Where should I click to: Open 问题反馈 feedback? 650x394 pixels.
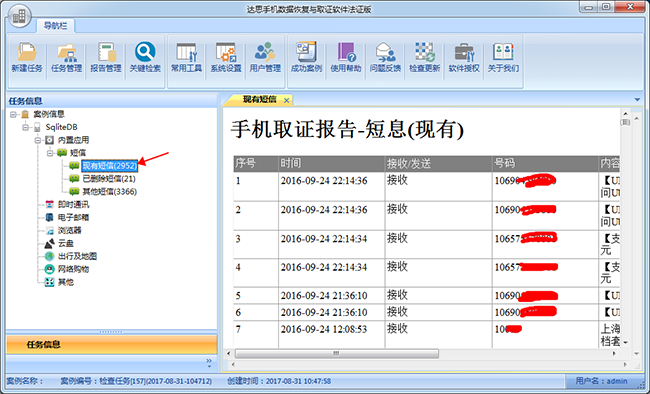pyautogui.click(x=385, y=58)
